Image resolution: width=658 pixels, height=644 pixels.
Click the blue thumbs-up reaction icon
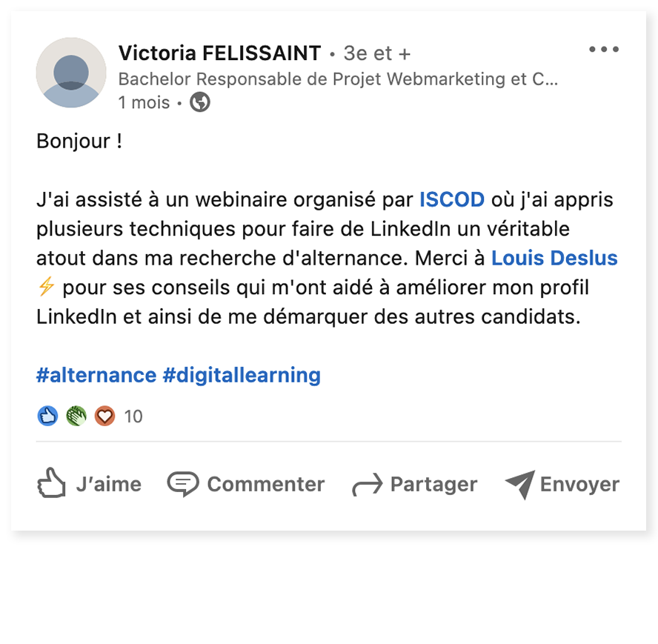click(x=47, y=416)
